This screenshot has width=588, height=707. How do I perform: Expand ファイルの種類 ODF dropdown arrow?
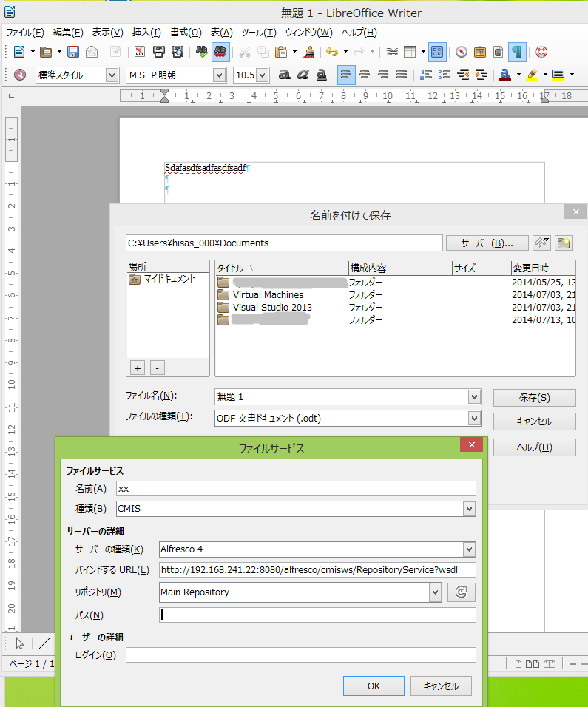click(x=474, y=419)
